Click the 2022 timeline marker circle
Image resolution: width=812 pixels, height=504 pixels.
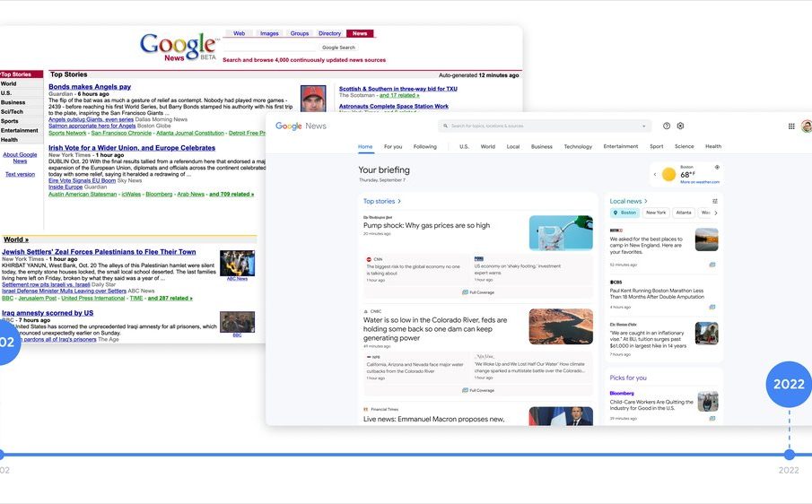[789, 384]
